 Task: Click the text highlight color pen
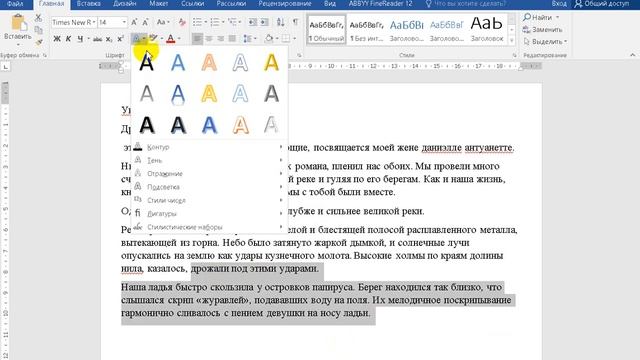[153, 39]
